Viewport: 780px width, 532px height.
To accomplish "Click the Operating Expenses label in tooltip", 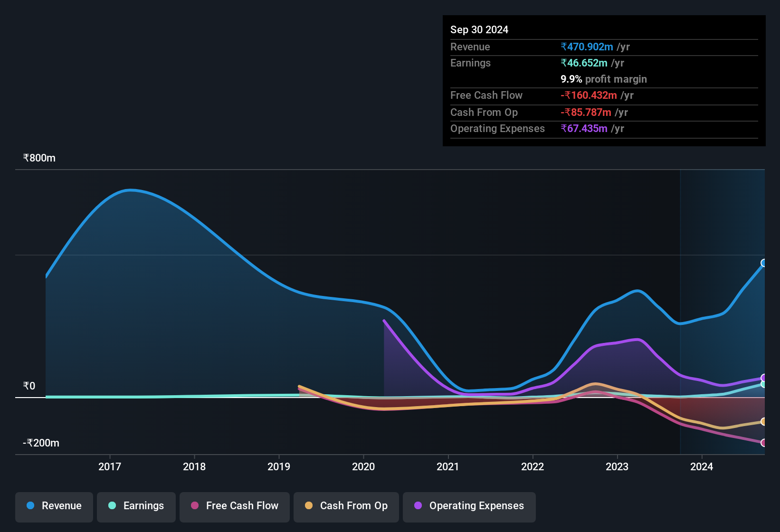I will coord(497,128).
